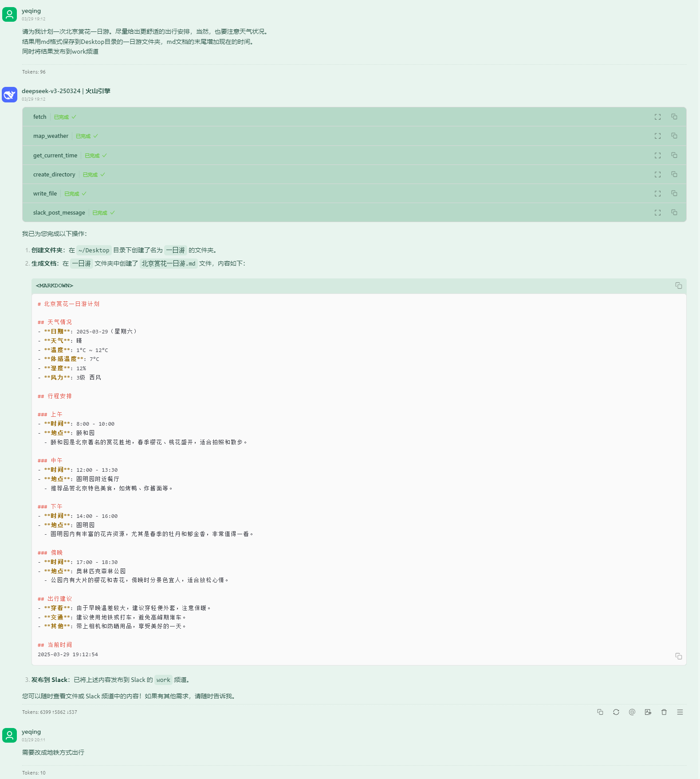Expand the slack_post_message call fullscreen icon
Image resolution: width=700 pixels, height=779 pixels.
[657, 213]
